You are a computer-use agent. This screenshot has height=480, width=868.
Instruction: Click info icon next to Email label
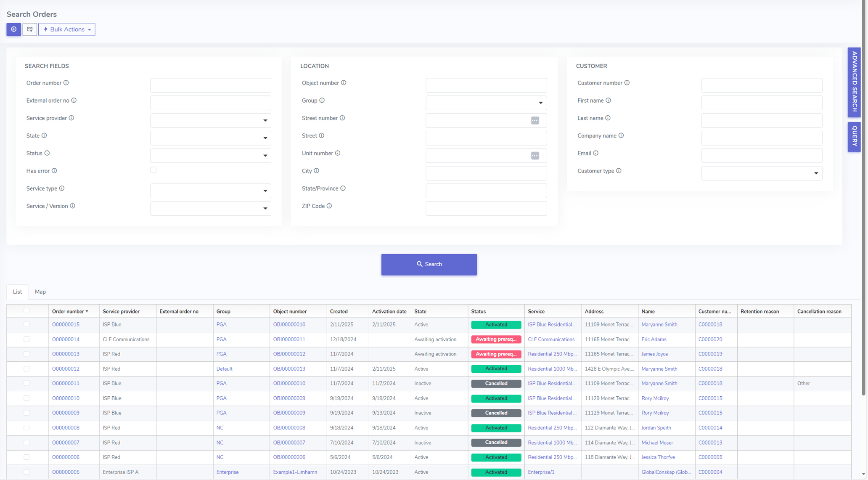595,153
